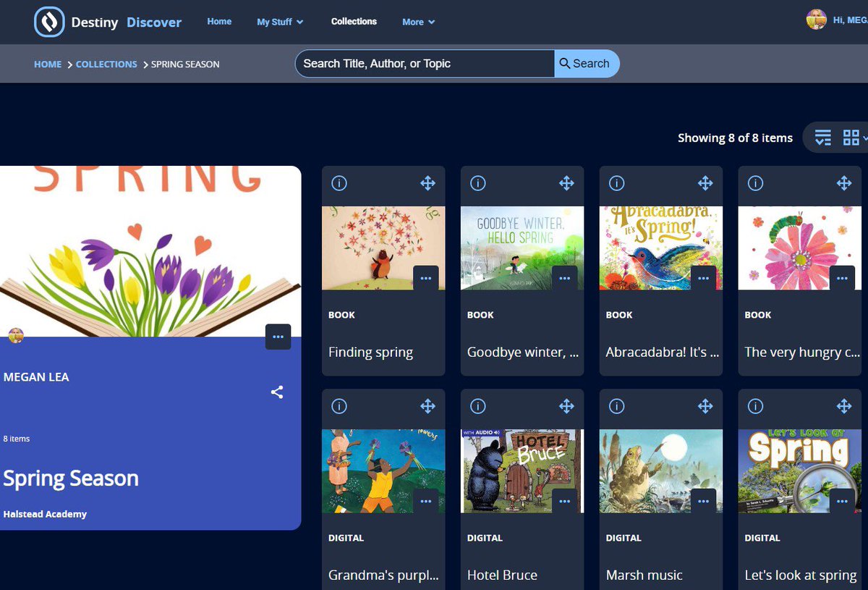Click move handle on very hungry caterpillar card

coord(844,183)
